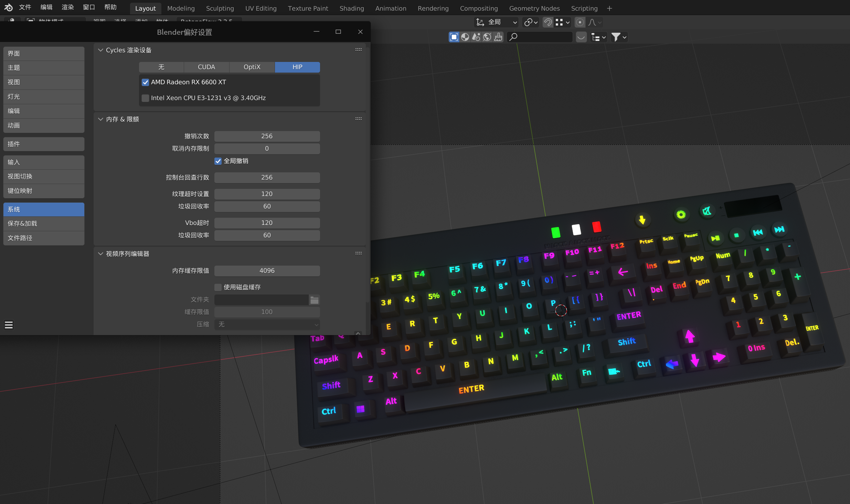This screenshot has width=850, height=504.
Task: Click the 撤销次数 256 value slider
Action: pos(267,136)
